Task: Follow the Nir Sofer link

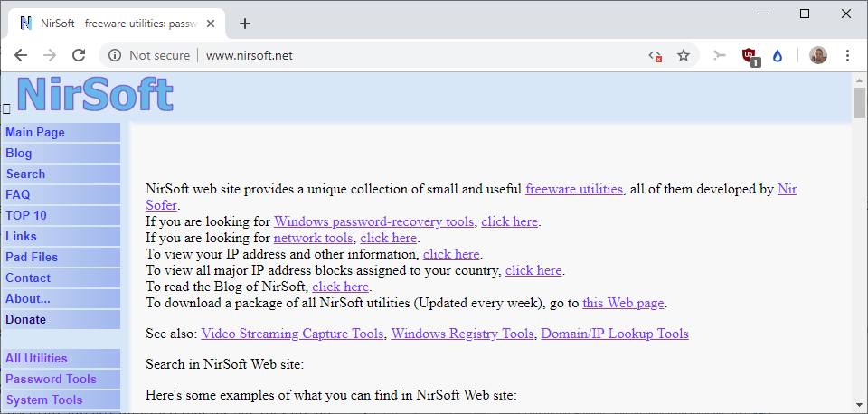Action: point(788,189)
